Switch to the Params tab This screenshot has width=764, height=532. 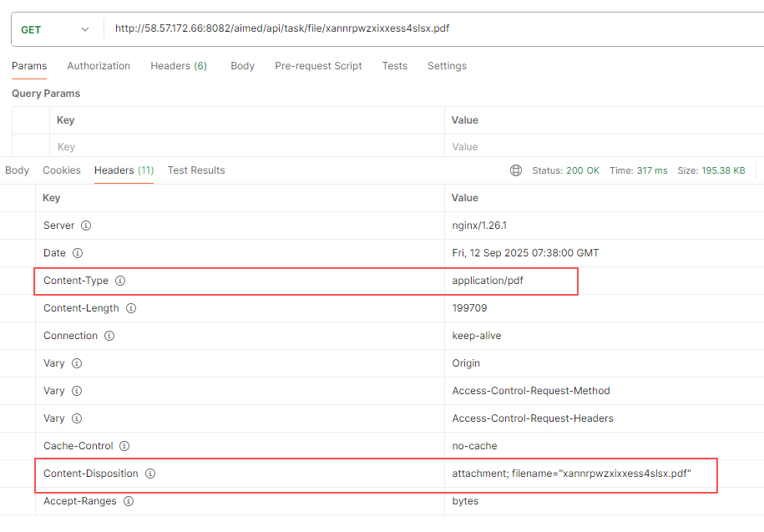pos(29,66)
